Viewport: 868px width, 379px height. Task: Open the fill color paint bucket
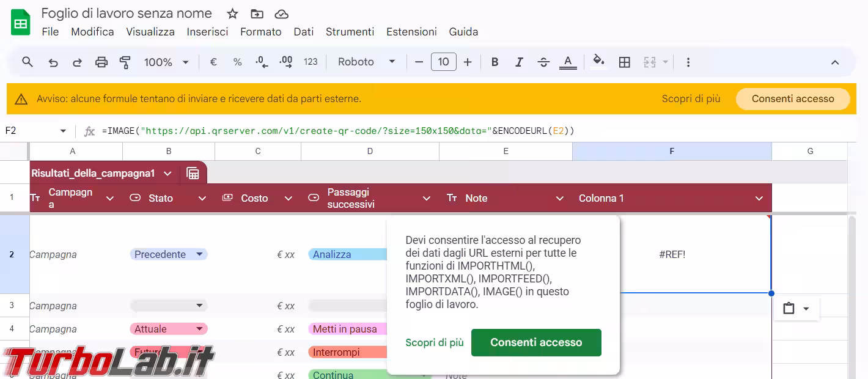[598, 61]
